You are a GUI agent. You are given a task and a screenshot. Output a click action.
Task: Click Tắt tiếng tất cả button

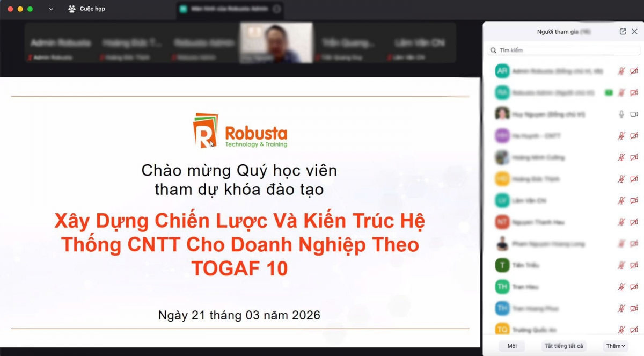tap(563, 346)
